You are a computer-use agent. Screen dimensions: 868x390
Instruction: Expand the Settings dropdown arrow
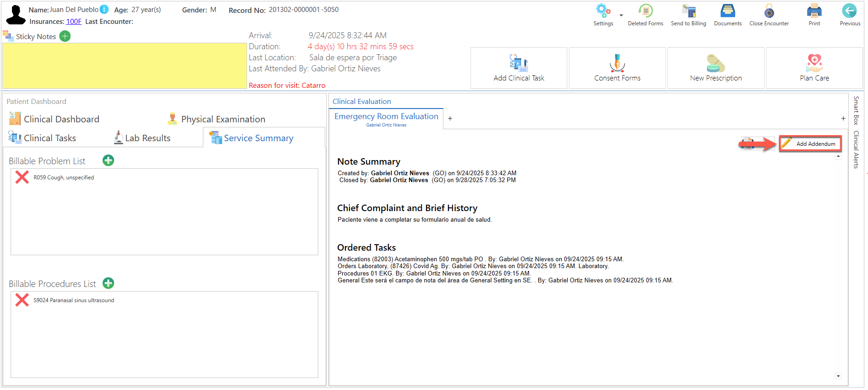[621, 15]
